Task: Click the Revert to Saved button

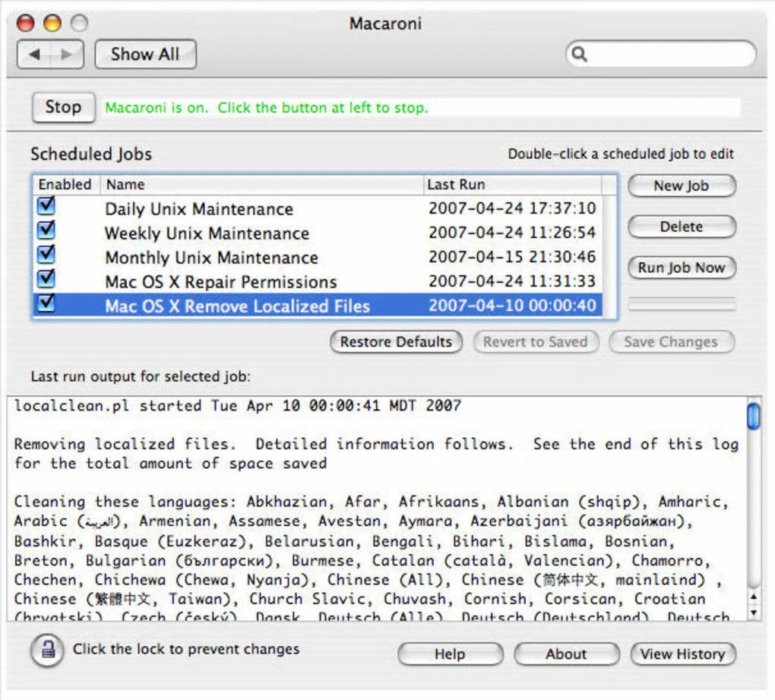Action: point(536,342)
